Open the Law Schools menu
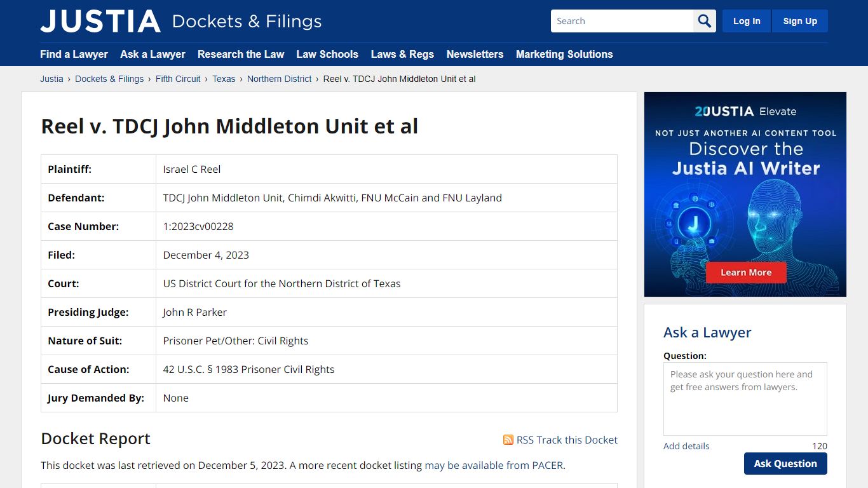The width and height of the screenshot is (868, 488). coord(327,54)
